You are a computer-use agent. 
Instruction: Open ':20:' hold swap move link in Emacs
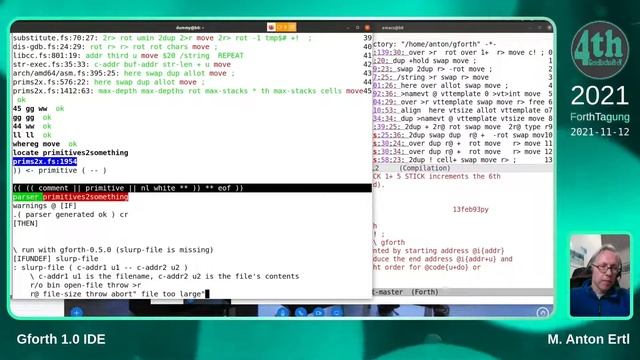(x=381, y=61)
